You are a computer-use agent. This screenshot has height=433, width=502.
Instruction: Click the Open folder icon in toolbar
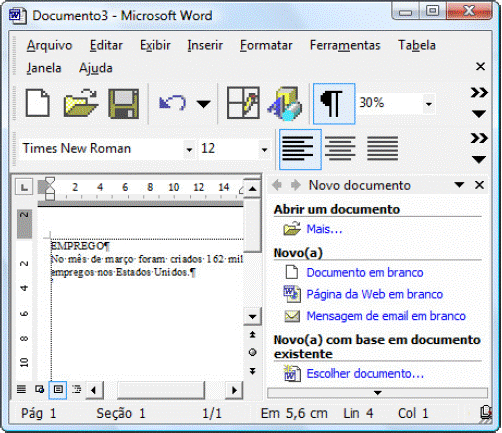pos(81,103)
